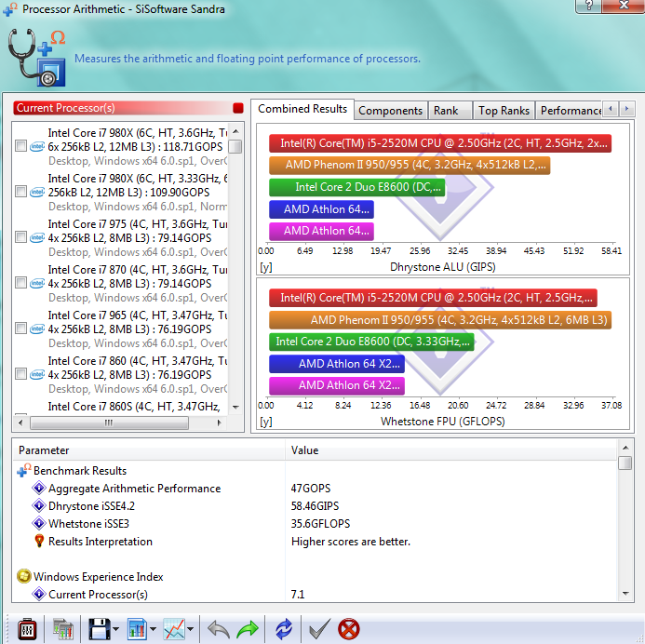Click the Processor Arithmetic stethoscope icon
The height and width of the screenshot is (644, 645).
click(x=36, y=58)
